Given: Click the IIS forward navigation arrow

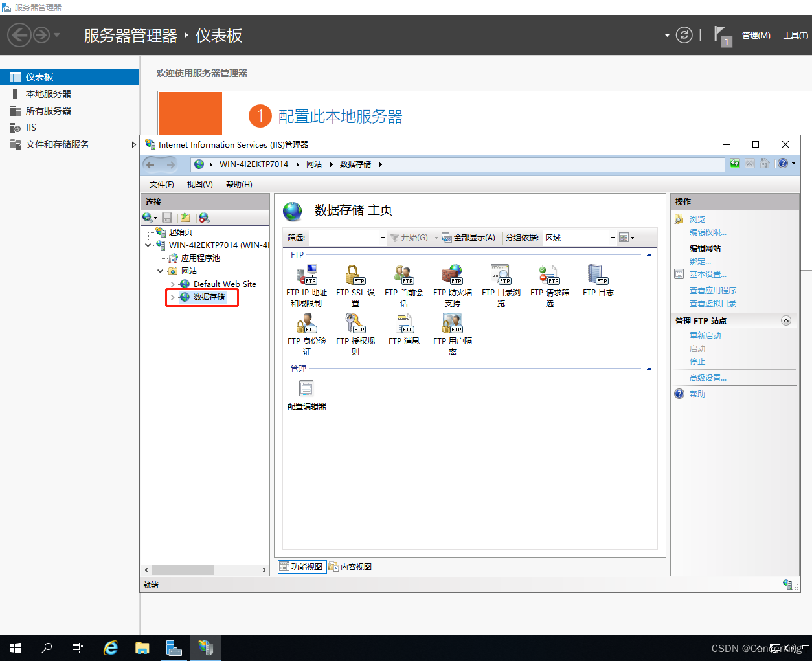Looking at the screenshot, I should pyautogui.click(x=170, y=164).
